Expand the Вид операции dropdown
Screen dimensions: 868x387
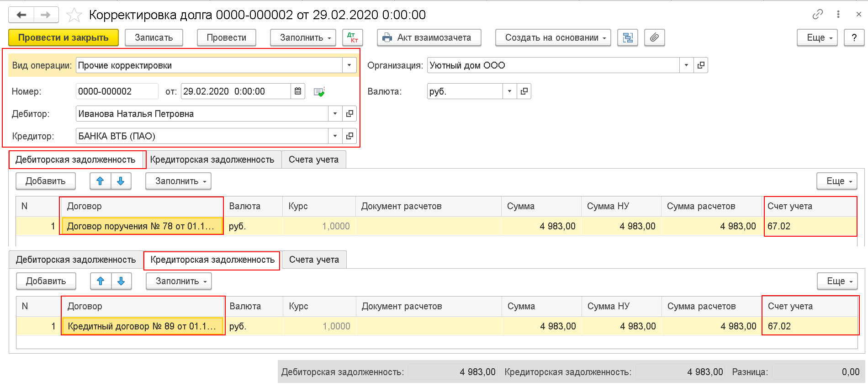[349, 65]
